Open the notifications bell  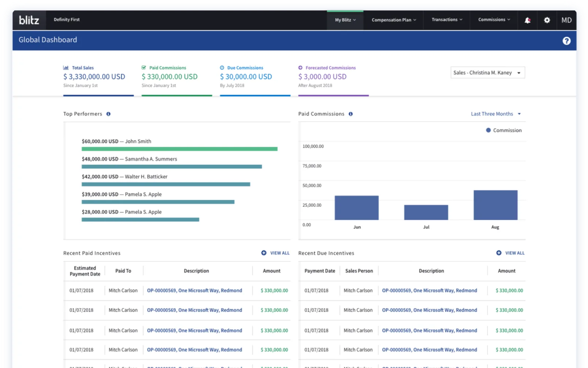point(527,20)
